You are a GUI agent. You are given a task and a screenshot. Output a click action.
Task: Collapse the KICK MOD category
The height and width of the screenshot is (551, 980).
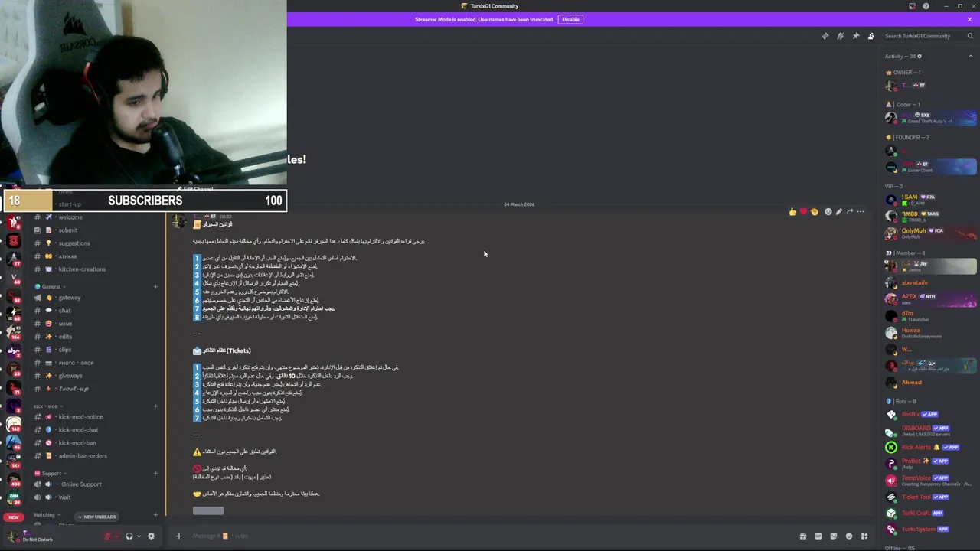(47, 406)
